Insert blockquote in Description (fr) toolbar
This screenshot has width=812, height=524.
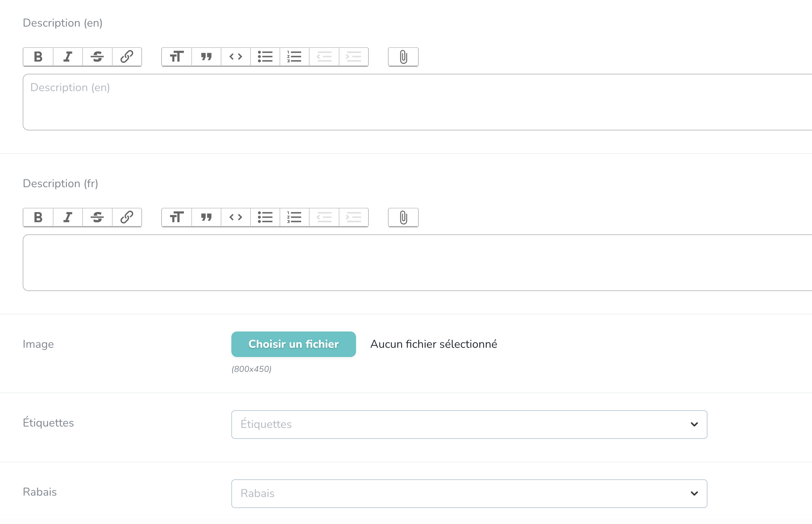(206, 217)
